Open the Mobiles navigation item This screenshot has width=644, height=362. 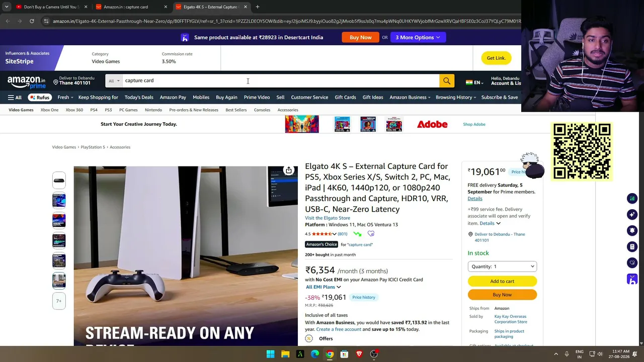[x=201, y=98]
